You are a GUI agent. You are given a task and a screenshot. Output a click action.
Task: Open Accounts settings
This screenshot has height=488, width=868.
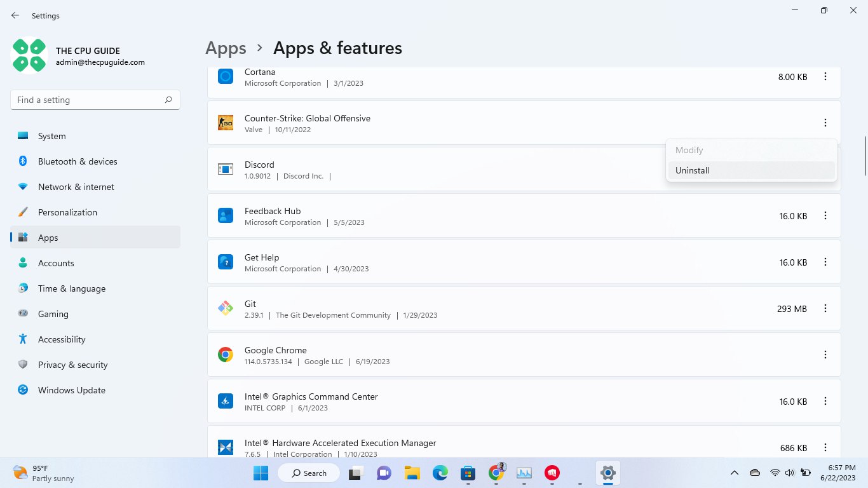pos(95,263)
